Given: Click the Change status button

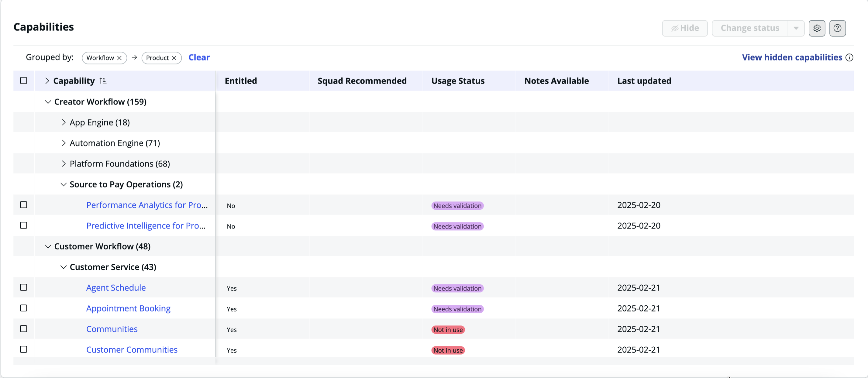Looking at the screenshot, I should click(750, 28).
